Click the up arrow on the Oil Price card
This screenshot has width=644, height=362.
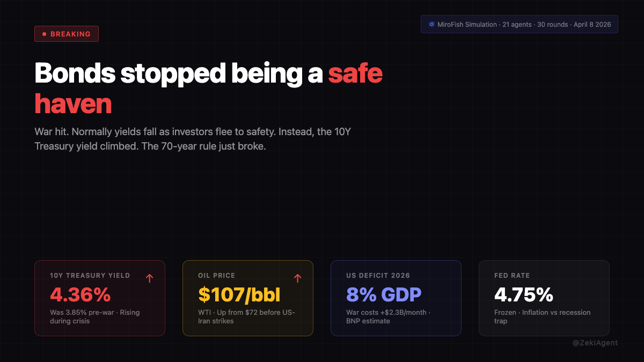click(298, 278)
